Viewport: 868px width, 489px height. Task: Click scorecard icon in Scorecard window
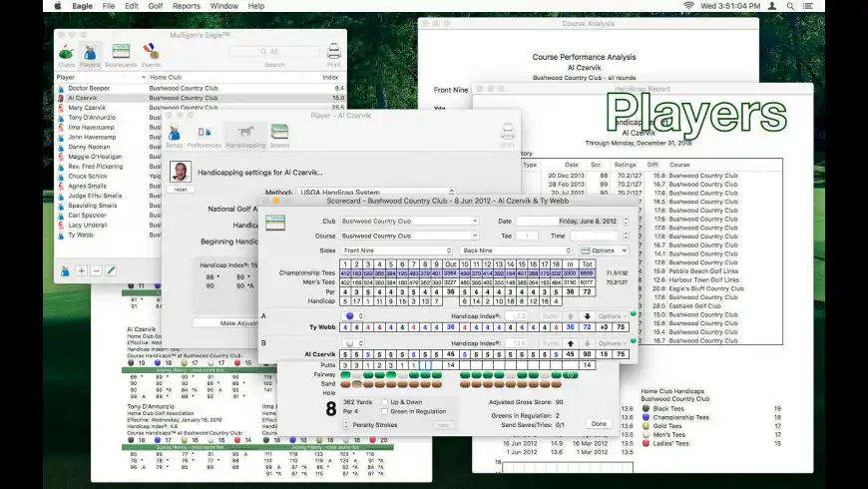[275, 223]
